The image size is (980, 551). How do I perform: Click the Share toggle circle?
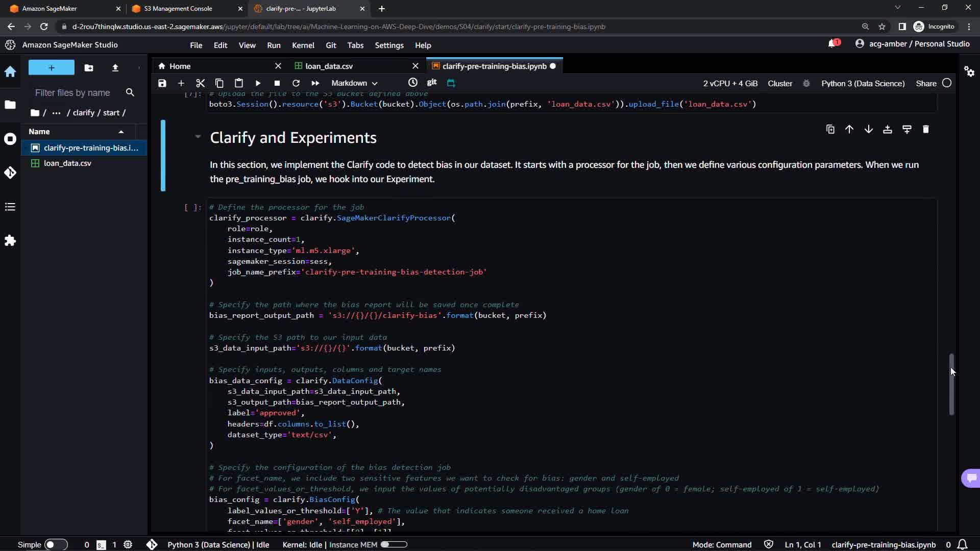click(x=947, y=83)
